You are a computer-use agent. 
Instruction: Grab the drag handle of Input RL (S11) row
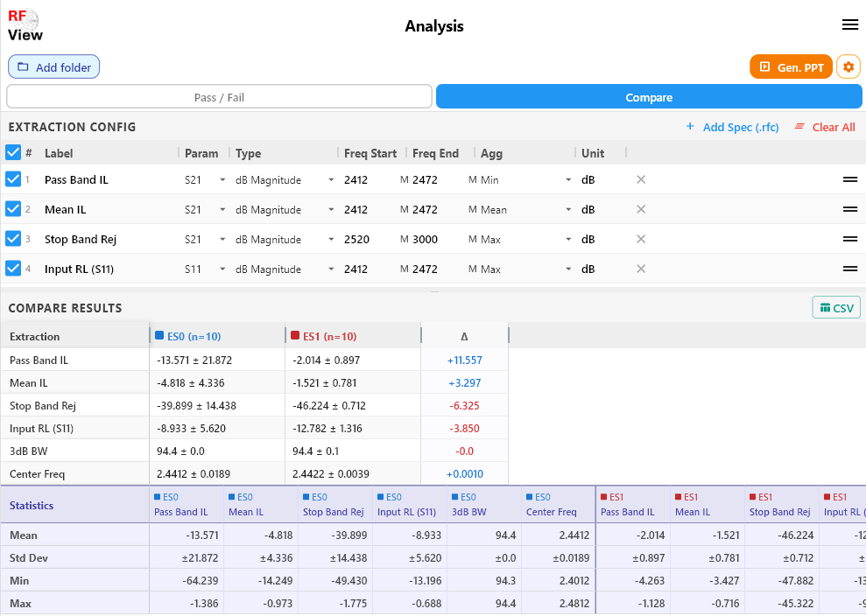point(850,269)
